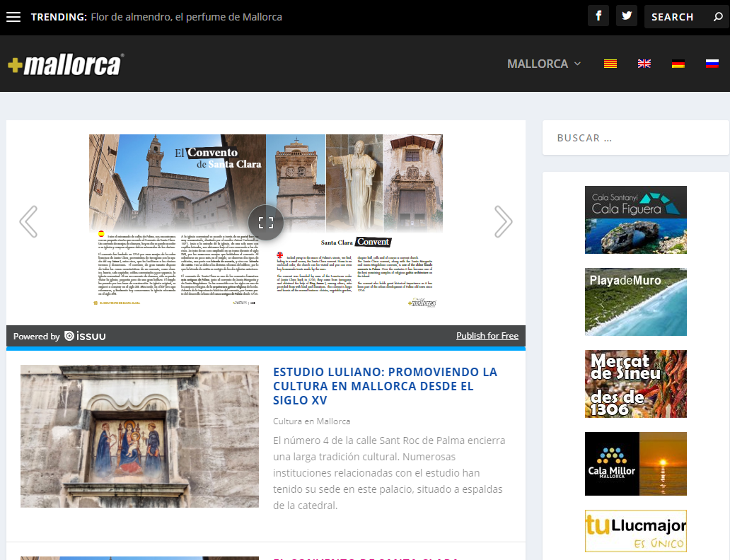Click the Convento de Santa Clara magazine spread
The image size is (730, 560).
[266, 221]
